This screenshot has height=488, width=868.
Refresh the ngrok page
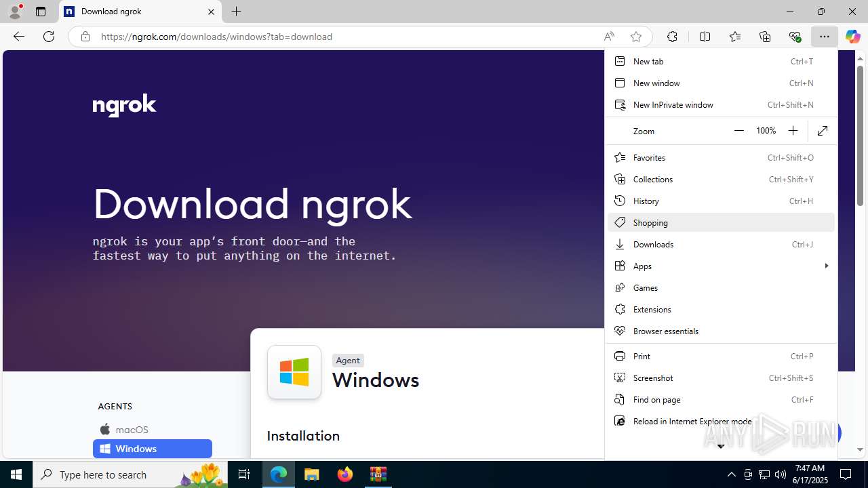[49, 37]
